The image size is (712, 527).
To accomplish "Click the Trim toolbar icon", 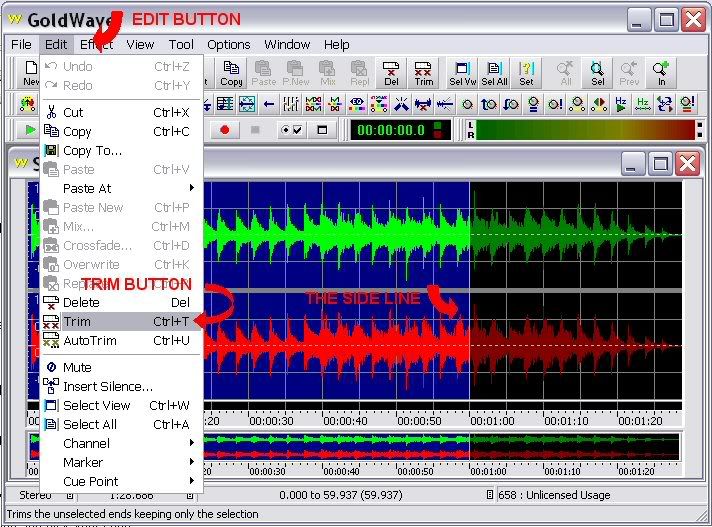I will click(423, 72).
